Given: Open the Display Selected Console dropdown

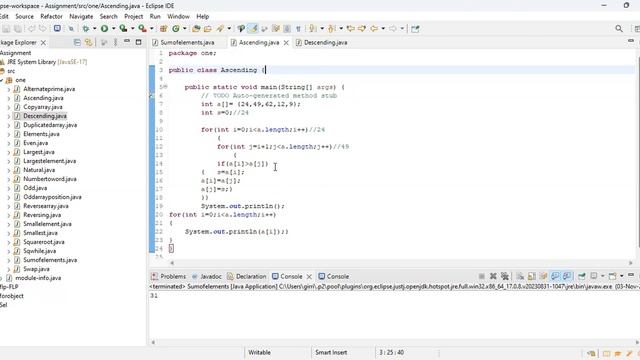Looking at the screenshot, I should 602,276.
